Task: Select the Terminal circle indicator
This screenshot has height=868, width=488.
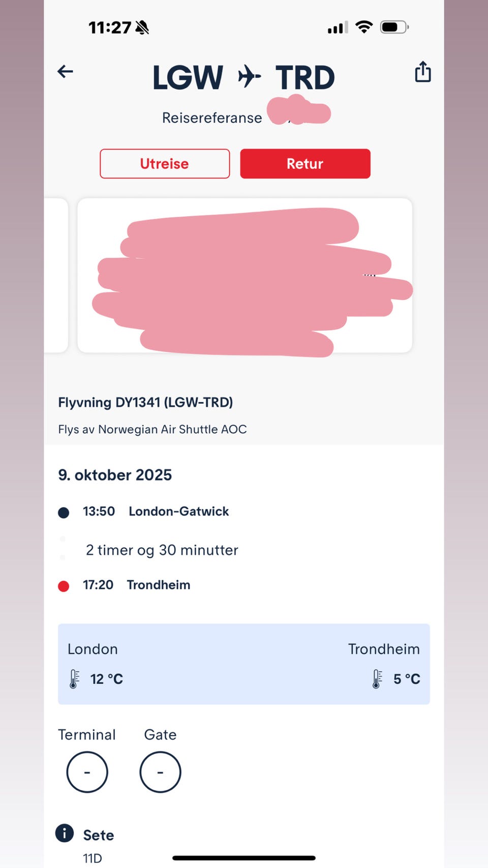Action: coord(87,772)
